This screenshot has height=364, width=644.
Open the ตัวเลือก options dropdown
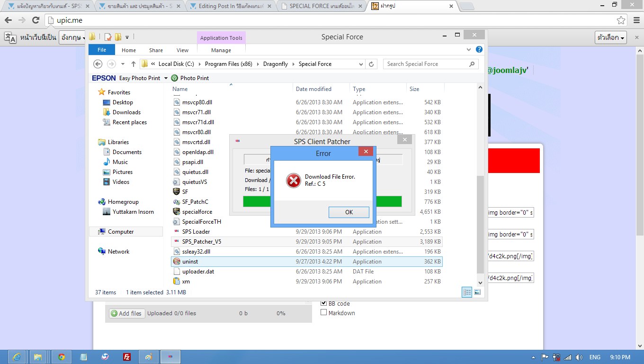[611, 37]
